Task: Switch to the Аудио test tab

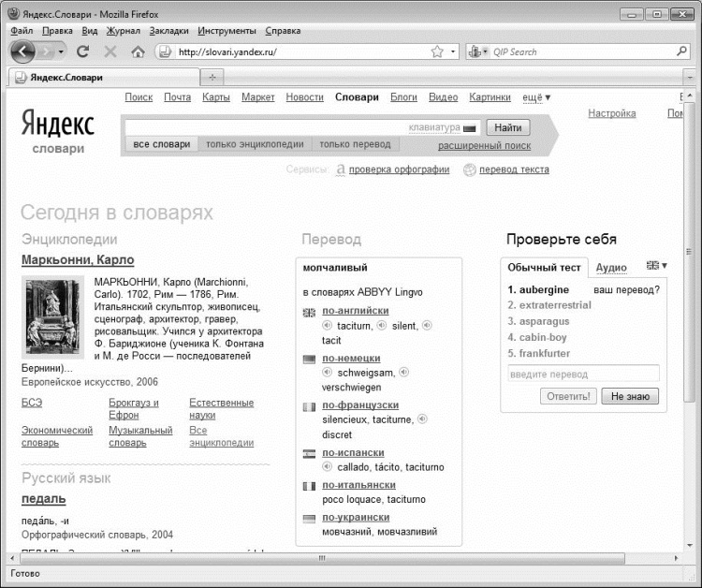Action: click(x=611, y=268)
